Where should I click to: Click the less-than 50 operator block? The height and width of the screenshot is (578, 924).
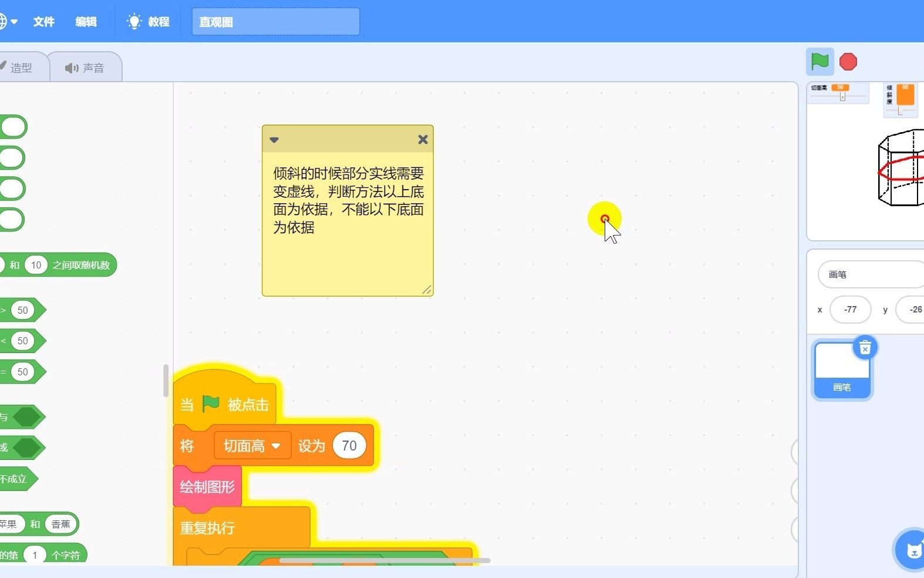[x=22, y=341]
